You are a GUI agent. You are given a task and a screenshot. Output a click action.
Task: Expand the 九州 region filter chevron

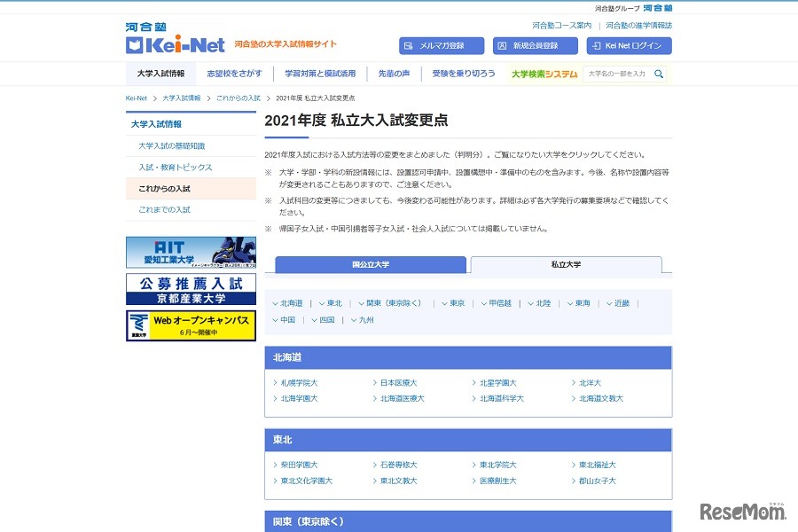point(353,321)
